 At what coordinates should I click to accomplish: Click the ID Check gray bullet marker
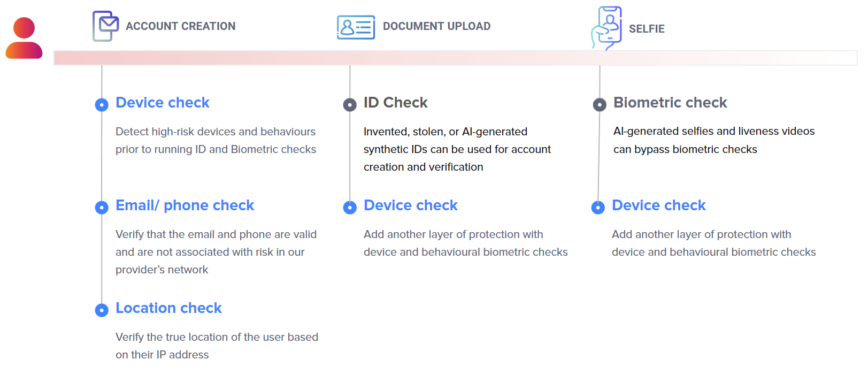click(x=350, y=105)
